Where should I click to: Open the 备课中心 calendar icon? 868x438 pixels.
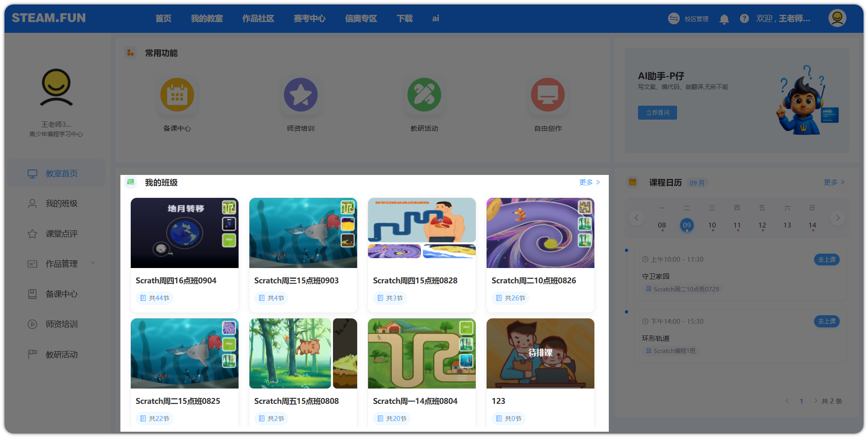tap(177, 95)
